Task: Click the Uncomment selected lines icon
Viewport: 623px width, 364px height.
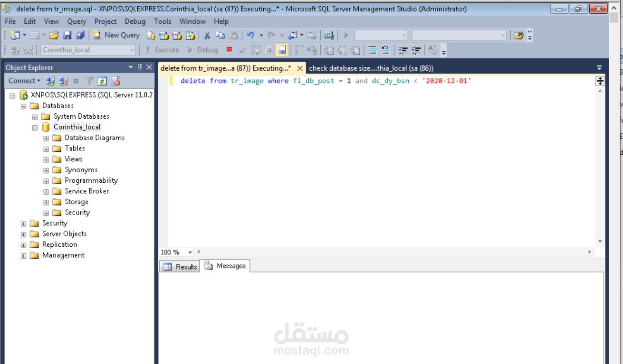Action: click(385, 50)
